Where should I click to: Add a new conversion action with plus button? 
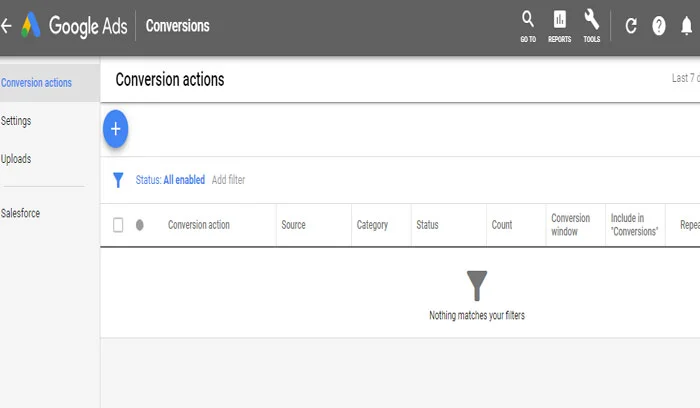pos(116,129)
